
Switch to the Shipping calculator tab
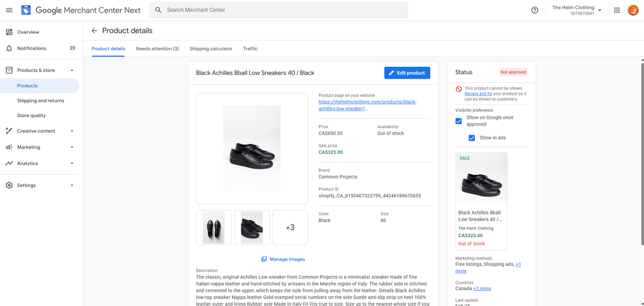click(211, 49)
